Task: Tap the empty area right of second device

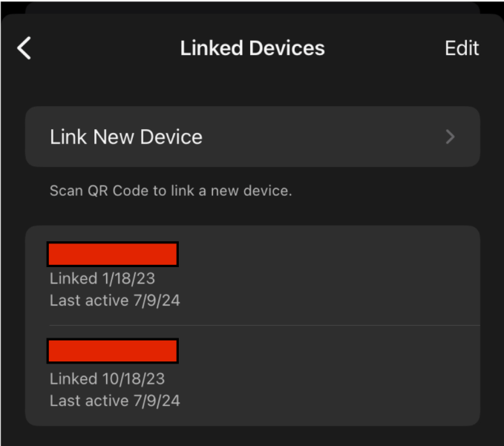Action: (x=356, y=376)
